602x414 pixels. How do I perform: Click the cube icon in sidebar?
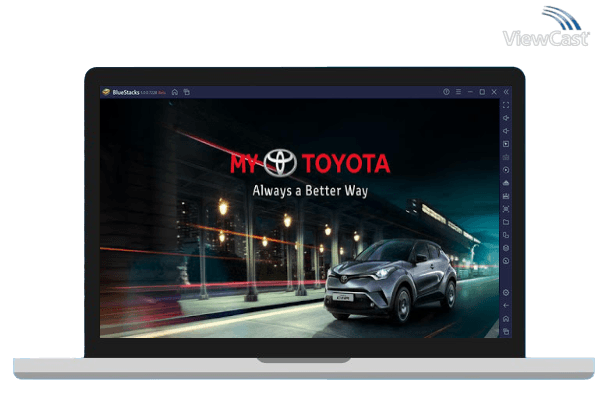(x=506, y=248)
